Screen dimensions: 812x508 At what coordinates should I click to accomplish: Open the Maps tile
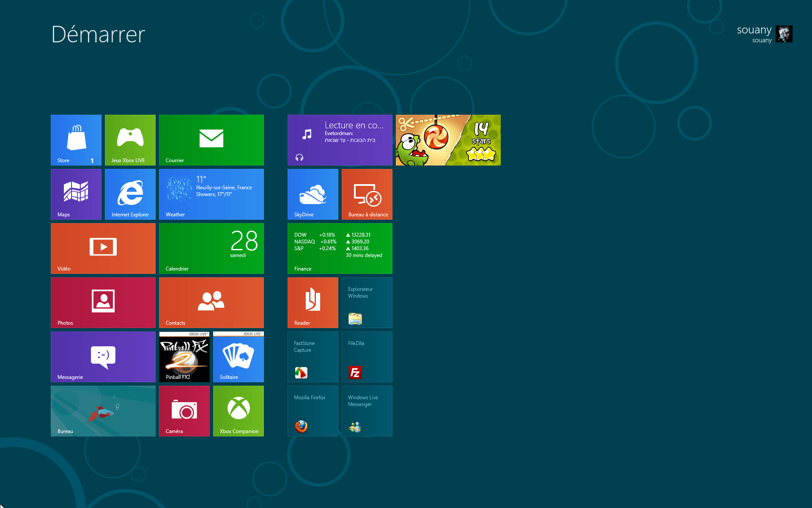[x=76, y=194]
